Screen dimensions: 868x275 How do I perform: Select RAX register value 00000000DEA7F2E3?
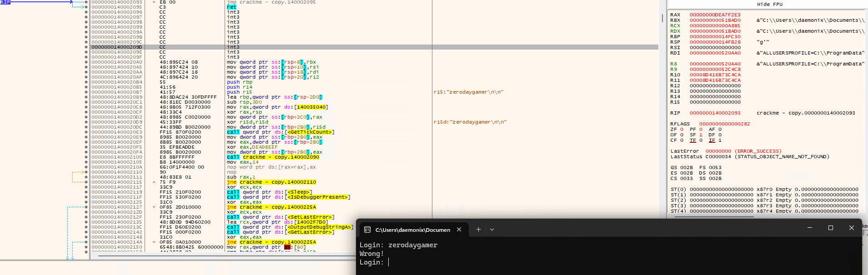715,15
